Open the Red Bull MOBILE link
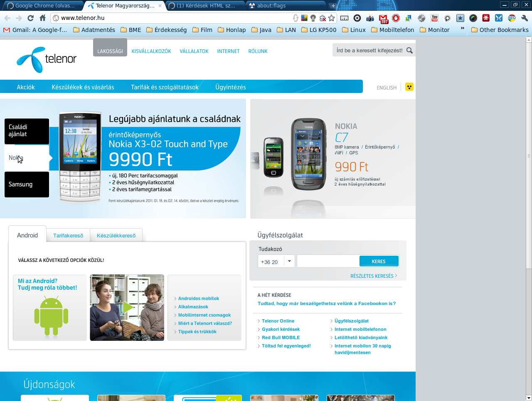The width and height of the screenshot is (532, 401). pos(281,337)
